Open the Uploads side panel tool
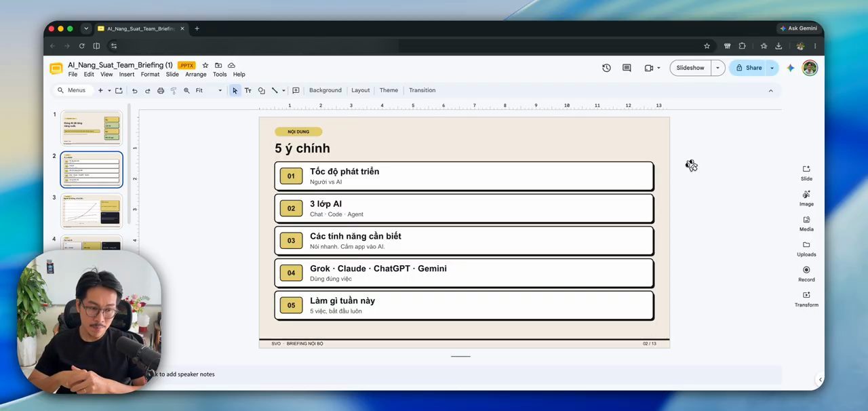 point(806,249)
